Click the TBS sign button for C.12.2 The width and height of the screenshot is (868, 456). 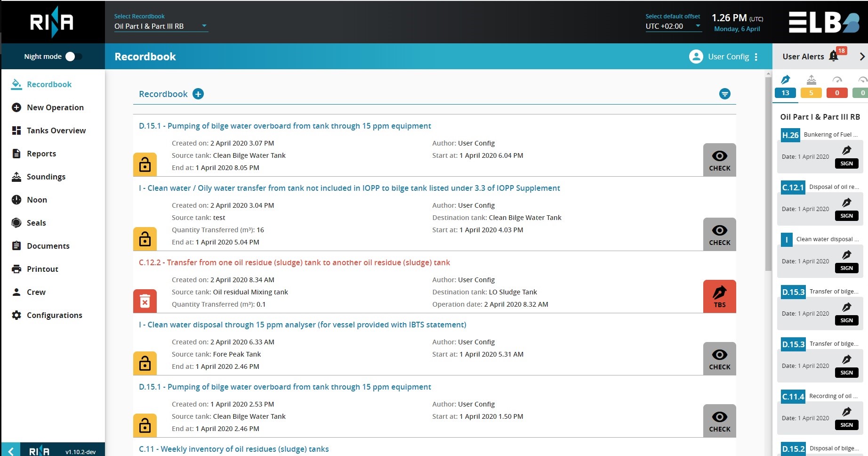click(x=719, y=296)
